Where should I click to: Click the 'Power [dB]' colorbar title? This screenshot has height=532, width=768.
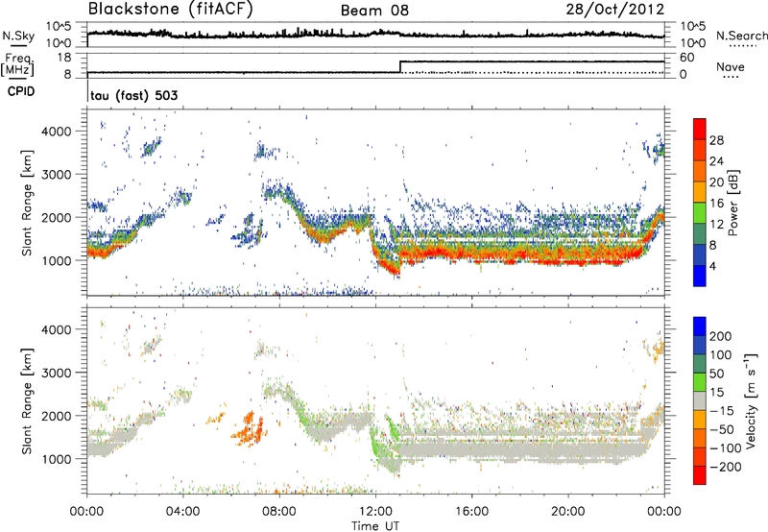pyautogui.click(x=733, y=203)
